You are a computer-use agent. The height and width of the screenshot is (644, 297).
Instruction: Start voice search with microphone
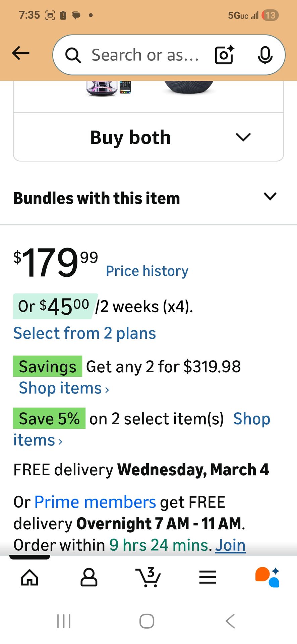265,55
